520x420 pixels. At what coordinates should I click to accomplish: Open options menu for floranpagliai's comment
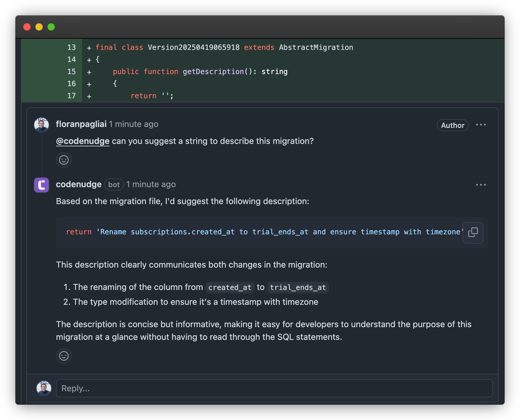coord(481,125)
